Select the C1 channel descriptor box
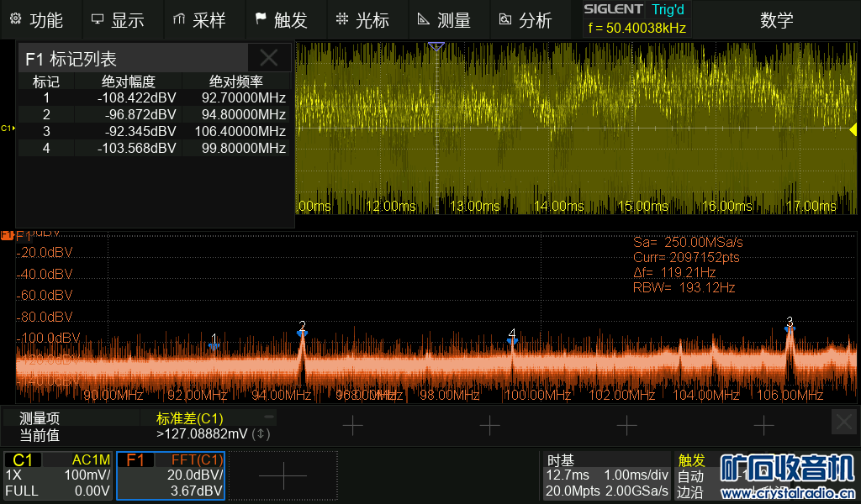Image resolution: width=861 pixels, height=504 pixels. tap(58, 475)
